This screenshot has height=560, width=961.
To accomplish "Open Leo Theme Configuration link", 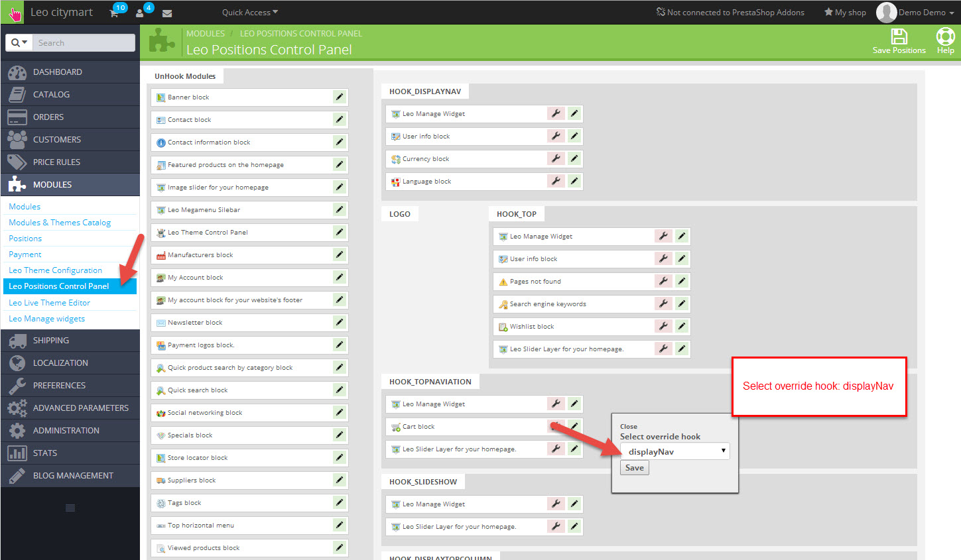I will [55, 270].
